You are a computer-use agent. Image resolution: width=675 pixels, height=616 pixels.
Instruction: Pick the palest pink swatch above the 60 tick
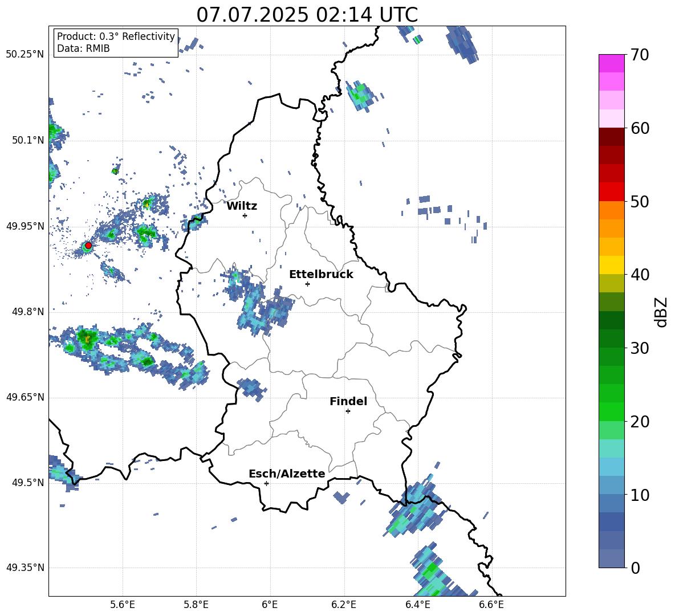point(612,119)
